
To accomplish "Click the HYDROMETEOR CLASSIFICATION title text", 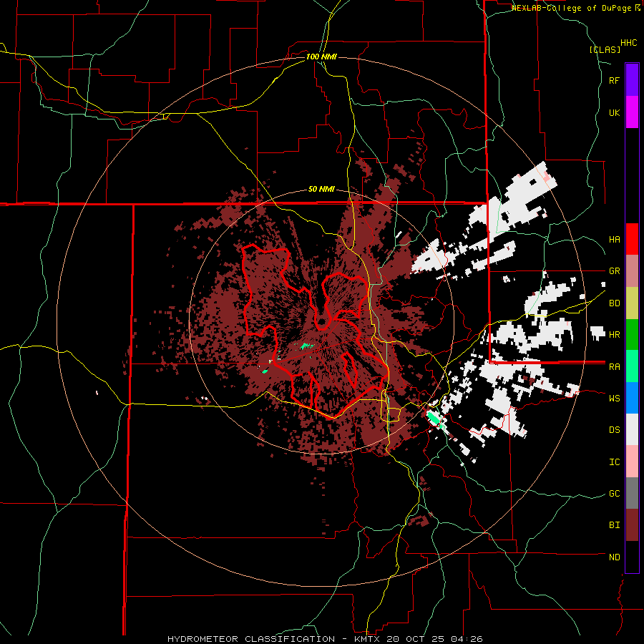I will coord(251,639).
